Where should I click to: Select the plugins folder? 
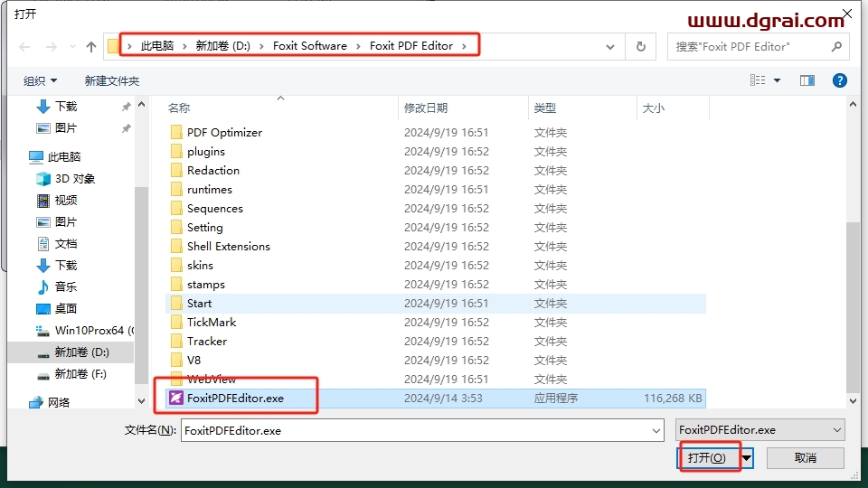tap(206, 152)
